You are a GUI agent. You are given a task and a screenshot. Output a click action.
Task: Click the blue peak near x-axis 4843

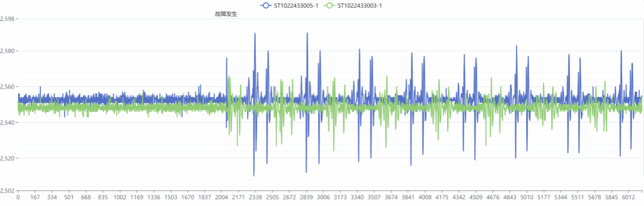click(517, 46)
